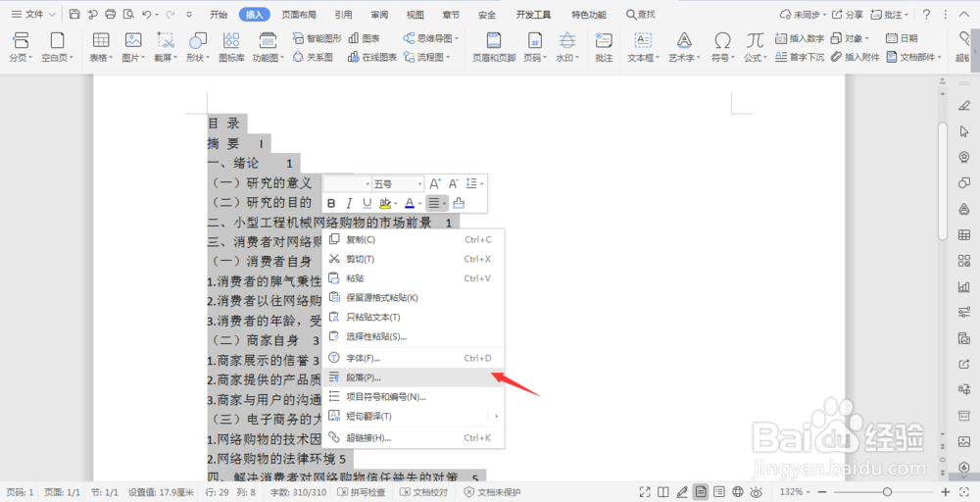Insert 艺术字 word art

684,47
